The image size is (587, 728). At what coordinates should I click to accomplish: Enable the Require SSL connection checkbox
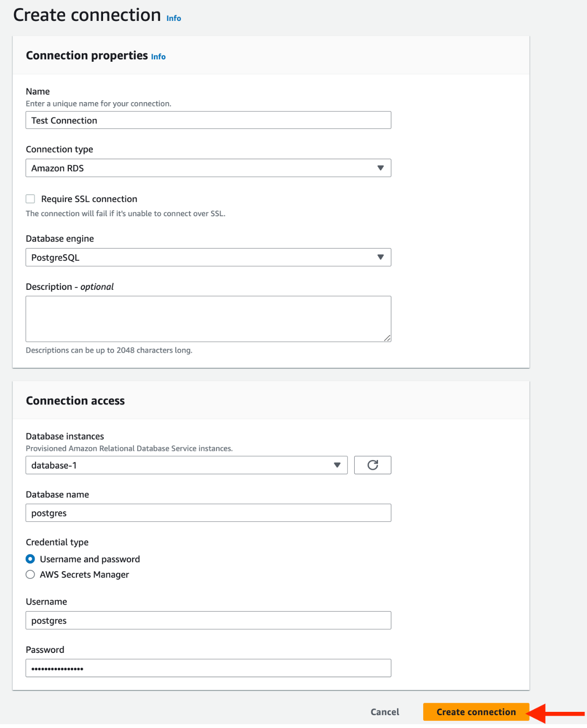tap(30, 199)
